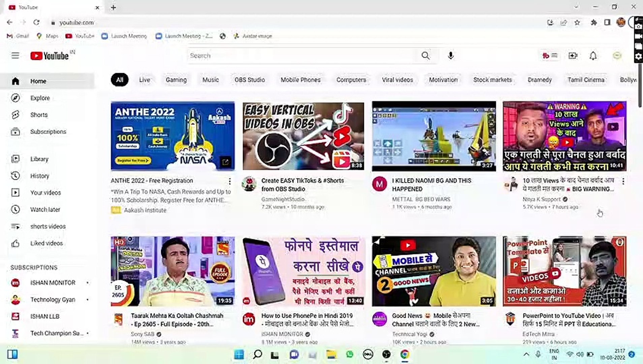Click the Watch later sidebar icon
The height and width of the screenshot is (364, 643).
[16, 209]
